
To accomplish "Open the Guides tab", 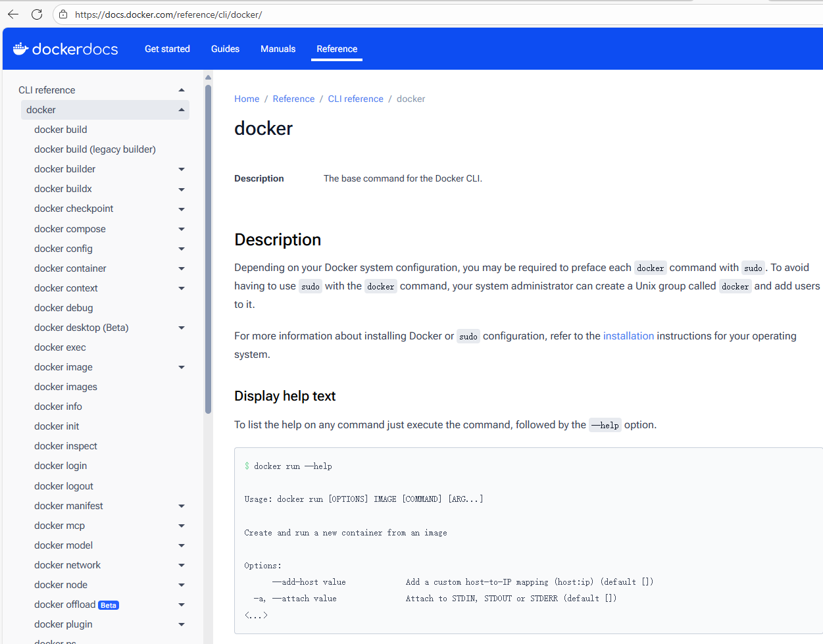I will (225, 49).
